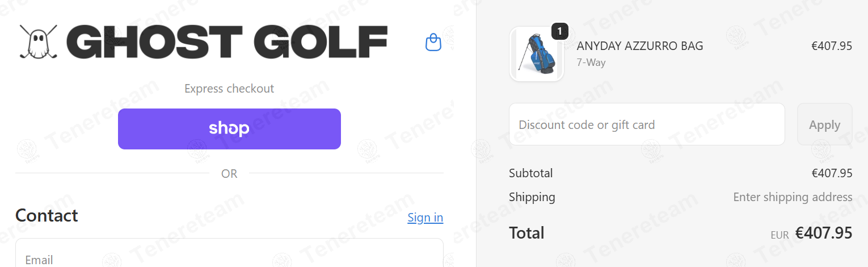Select the ANYDAY AZZURRO BAG product title
The image size is (868, 267).
[x=640, y=46]
